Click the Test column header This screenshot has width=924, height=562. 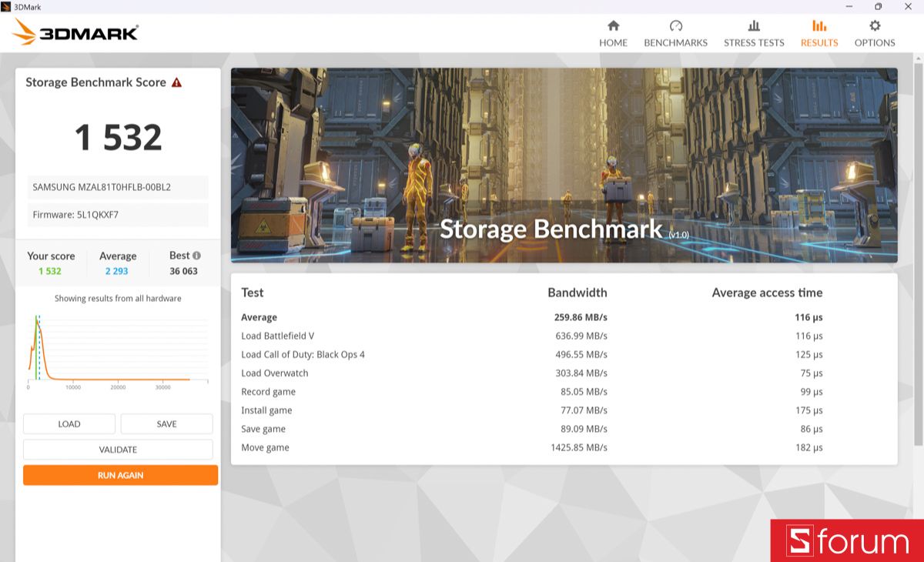pos(253,293)
